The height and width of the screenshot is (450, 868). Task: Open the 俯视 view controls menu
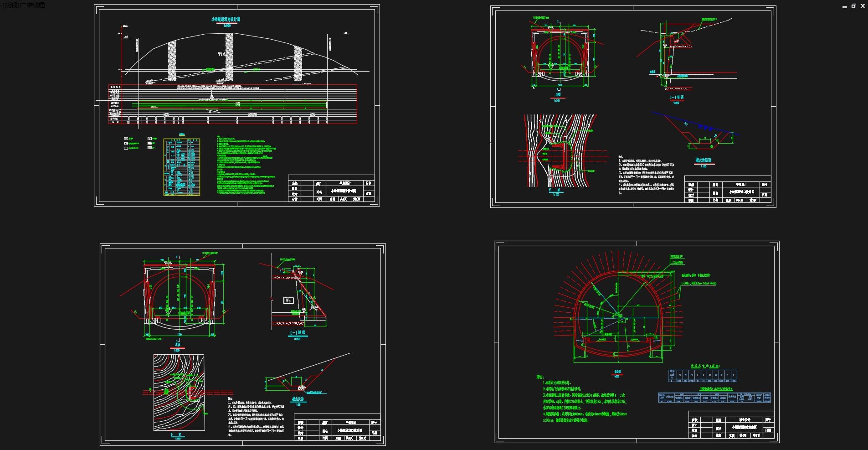[11, 5]
